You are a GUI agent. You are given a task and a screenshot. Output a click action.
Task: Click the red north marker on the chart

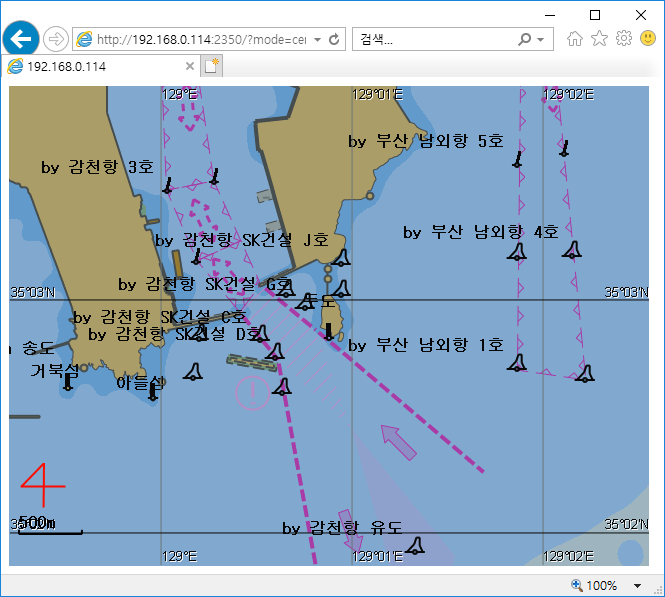click(42, 488)
